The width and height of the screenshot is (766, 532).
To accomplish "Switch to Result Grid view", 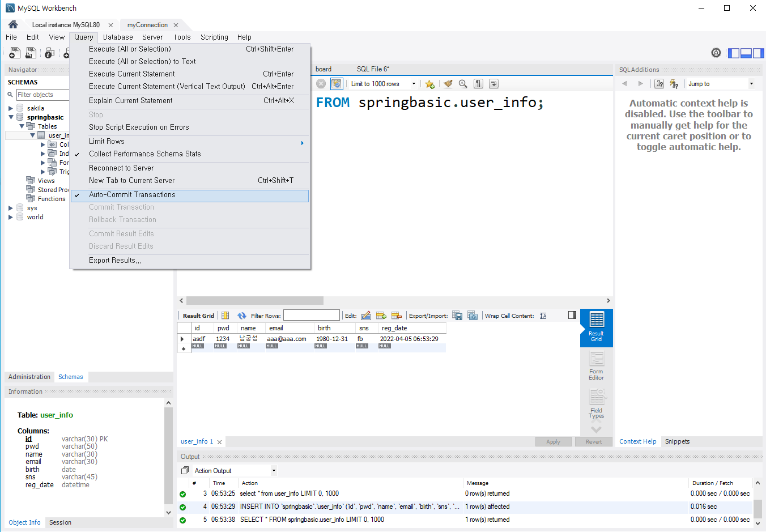I will pyautogui.click(x=597, y=327).
